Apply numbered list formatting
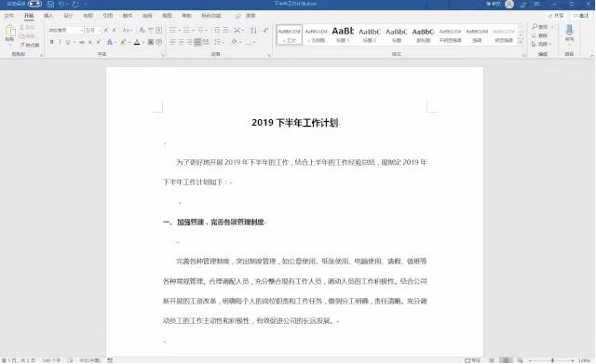Image resolution: width=596 pixels, height=364 pixels. 186,30
